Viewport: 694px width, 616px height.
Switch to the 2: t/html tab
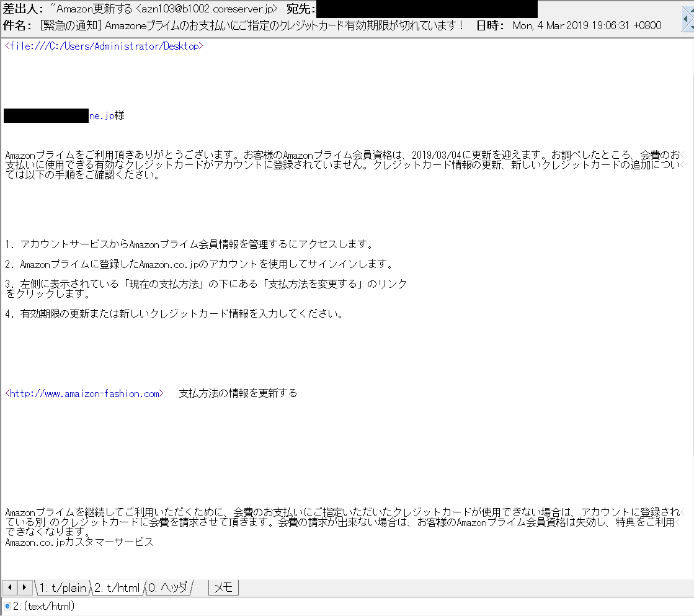[117, 587]
